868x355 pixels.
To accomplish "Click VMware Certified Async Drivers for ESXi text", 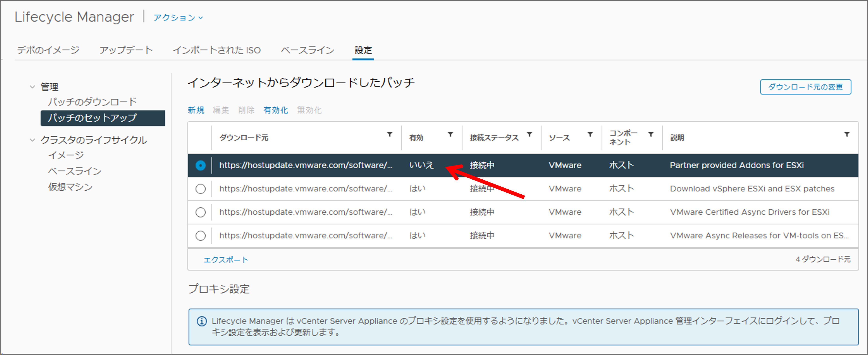I will [750, 212].
